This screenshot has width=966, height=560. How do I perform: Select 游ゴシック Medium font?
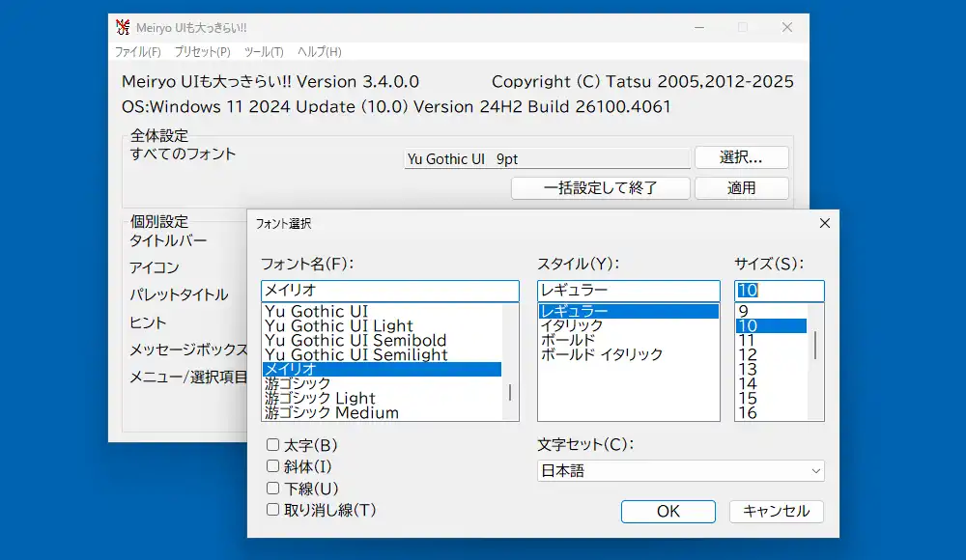point(382,413)
